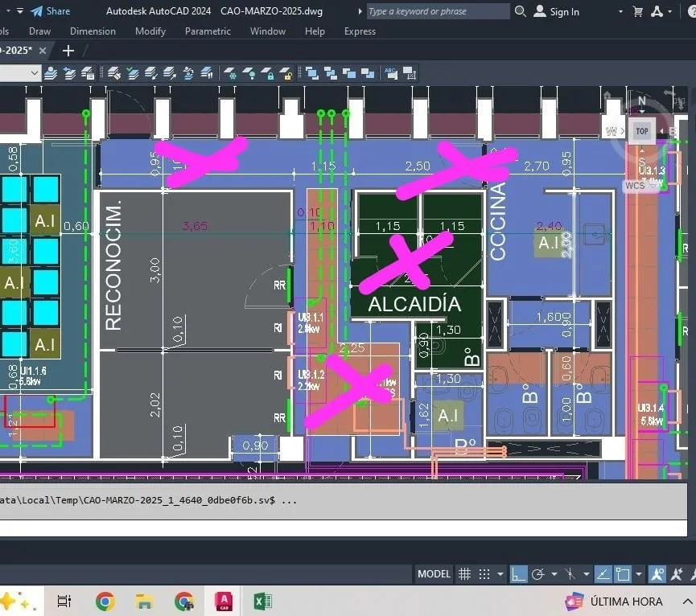Open the dropdown arrow right of Sign In
The width and height of the screenshot is (696, 616).
click(x=620, y=11)
